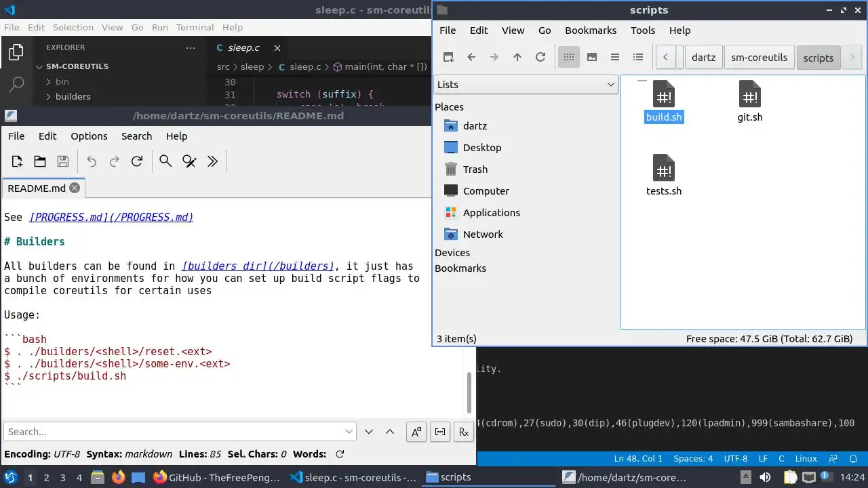Open Computer in the Places sidebar
868x488 pixels.
(486, 191)
